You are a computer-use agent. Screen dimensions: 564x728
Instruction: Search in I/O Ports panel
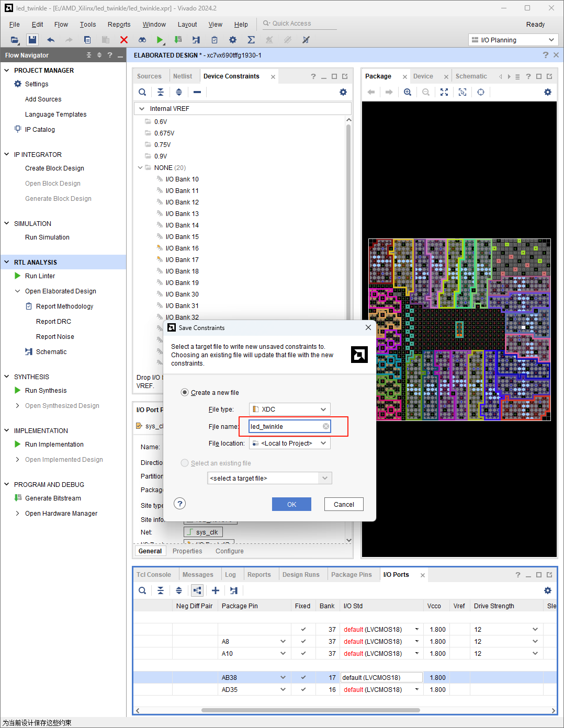(x=142, y=590)
